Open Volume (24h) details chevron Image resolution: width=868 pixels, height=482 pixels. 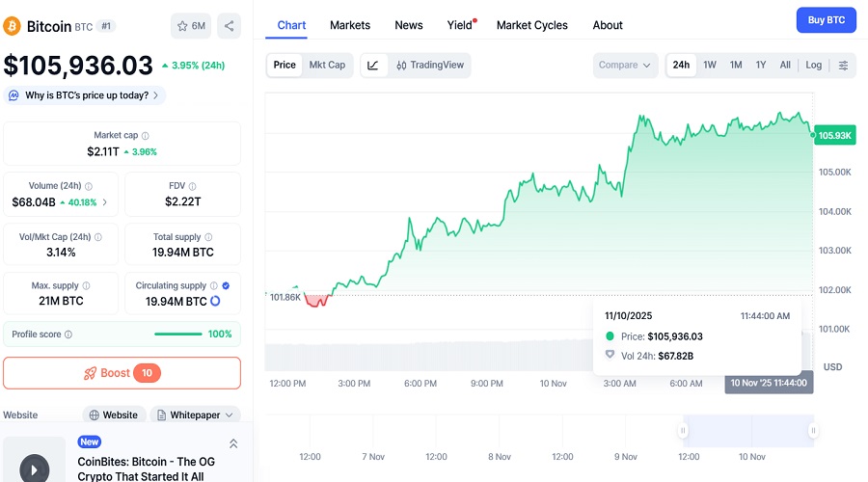tap(104, 202)
